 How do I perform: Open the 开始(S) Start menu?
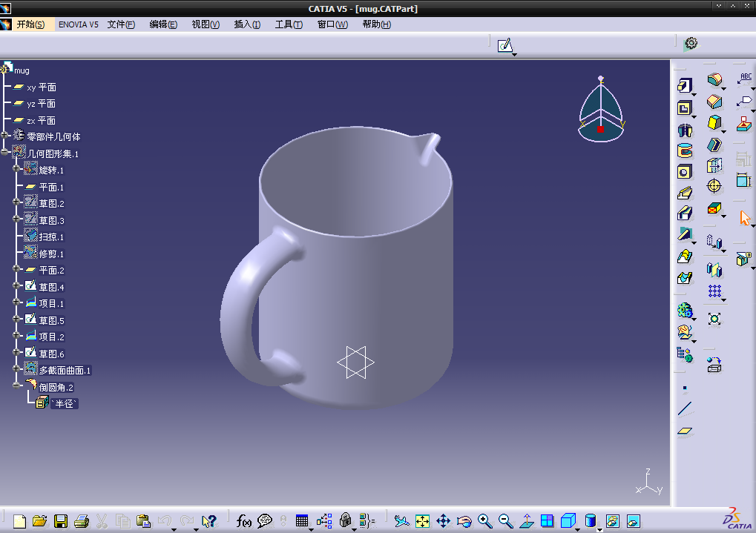[30, 24]
